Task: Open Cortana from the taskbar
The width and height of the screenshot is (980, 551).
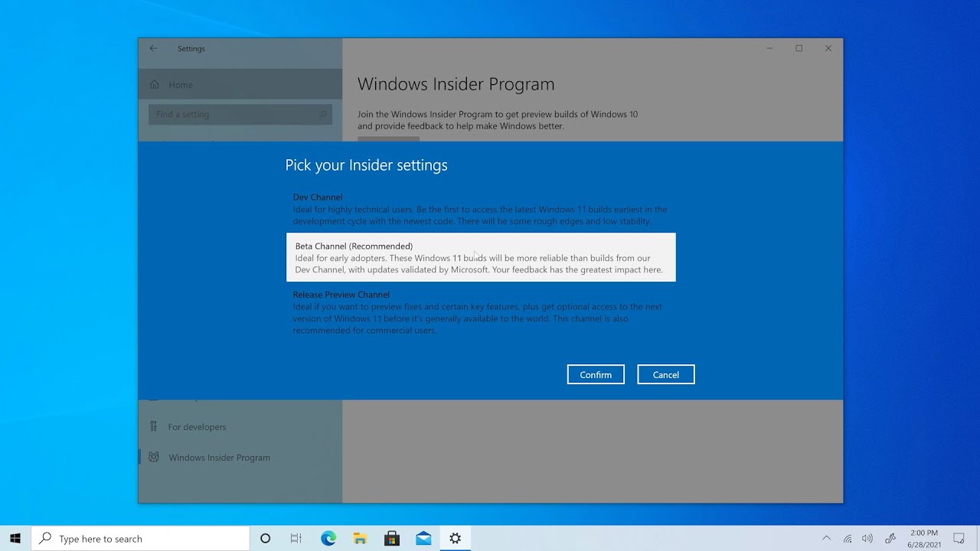Action: pyautogui.click(x=265, y=539)
